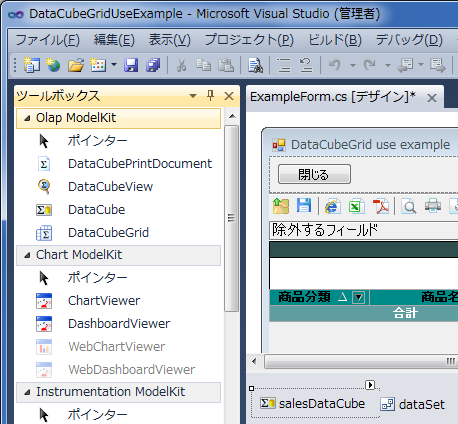Click the Export to PDF icon
458x424 pixels.
tap(381, 206)
